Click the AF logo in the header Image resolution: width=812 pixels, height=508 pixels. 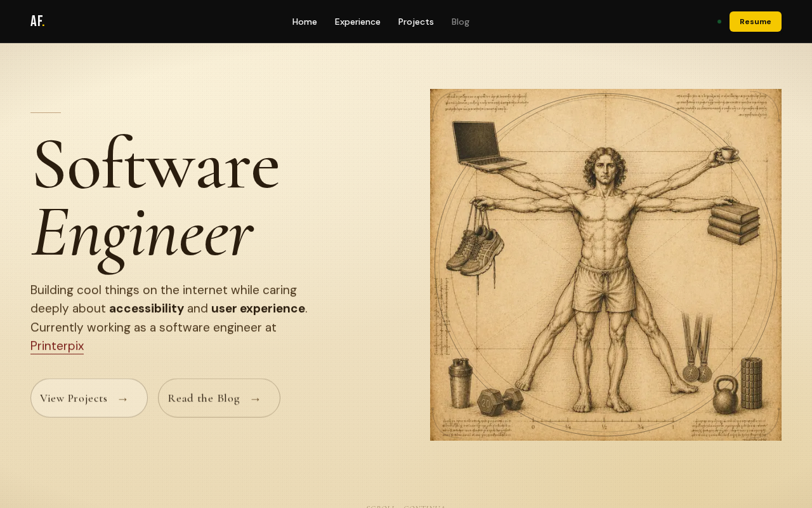pos(37,22)
